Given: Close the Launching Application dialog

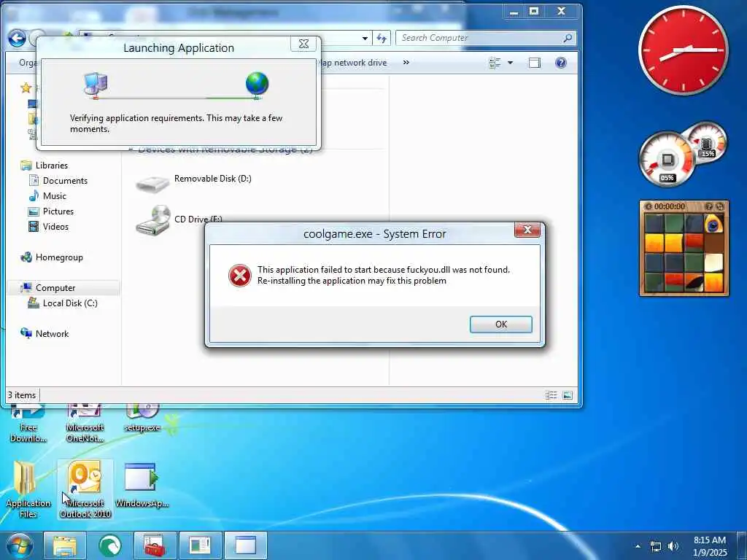Looking at the screenshot, I should coord(303,44).
